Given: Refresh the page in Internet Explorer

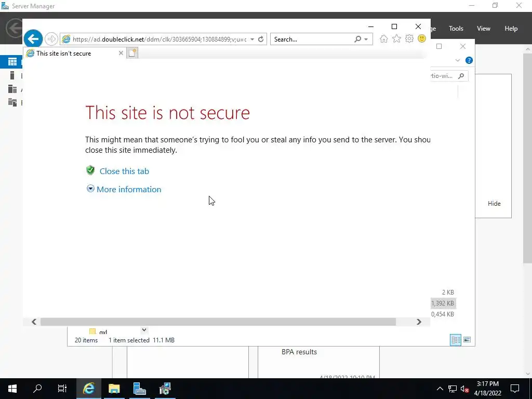Looking at the screenshot, I should pyautogui.click(x=261, y=39).
